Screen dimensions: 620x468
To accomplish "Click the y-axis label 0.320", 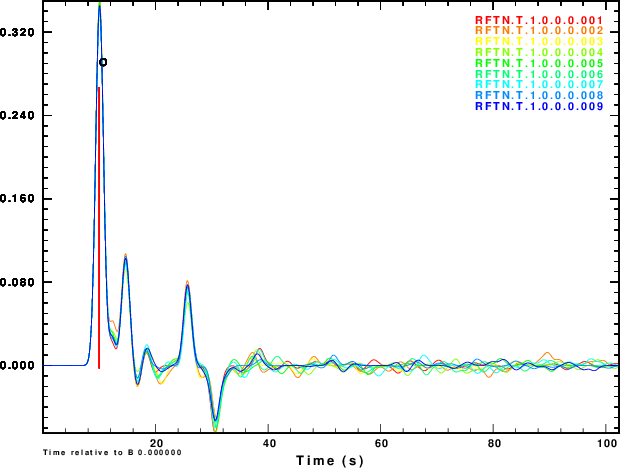I will click(17, 32).
